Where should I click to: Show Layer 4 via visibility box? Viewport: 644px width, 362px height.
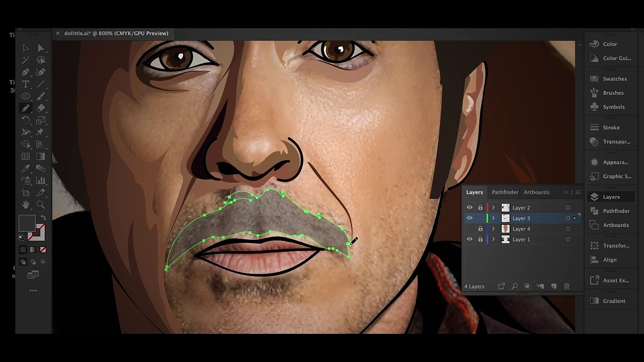(469, 229)
